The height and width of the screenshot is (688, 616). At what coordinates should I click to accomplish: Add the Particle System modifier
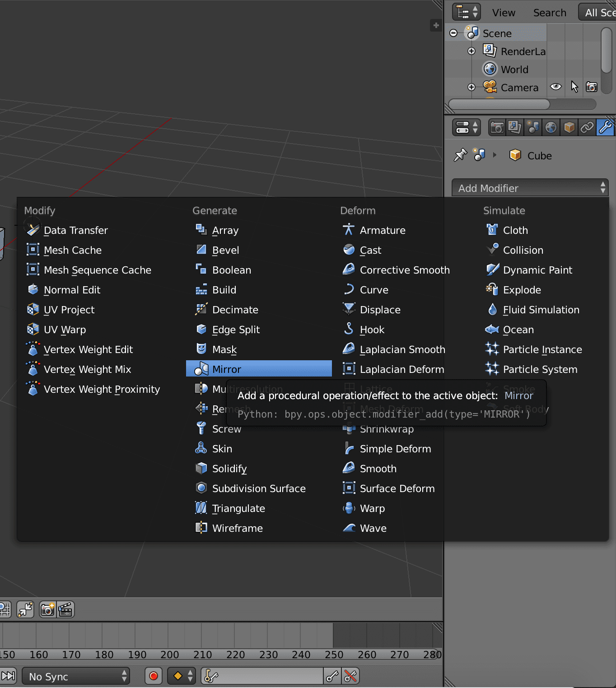point(542,369)
